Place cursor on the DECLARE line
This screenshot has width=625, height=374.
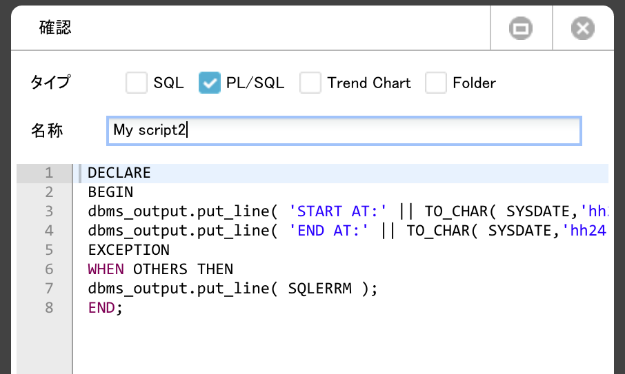pyautogui.click(x=341, y=173)
